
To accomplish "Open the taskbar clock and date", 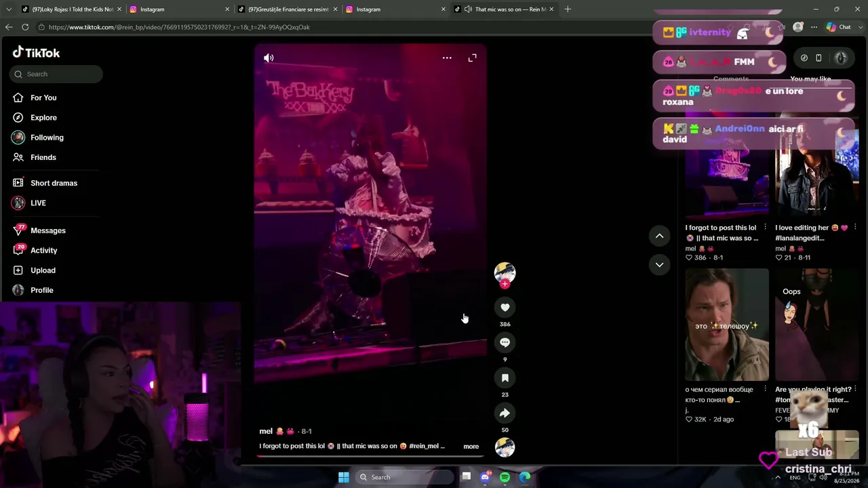I will (x=846, y=477).
